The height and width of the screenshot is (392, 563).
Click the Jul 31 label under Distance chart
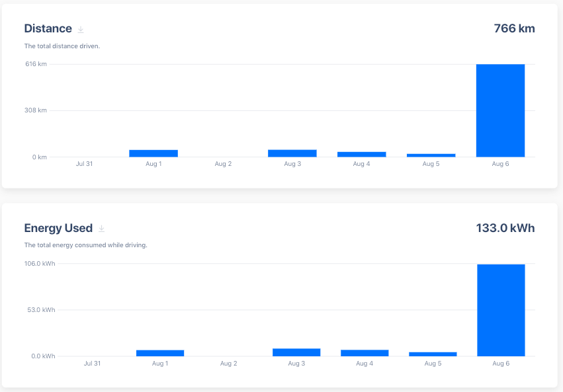tap(84, 163)
